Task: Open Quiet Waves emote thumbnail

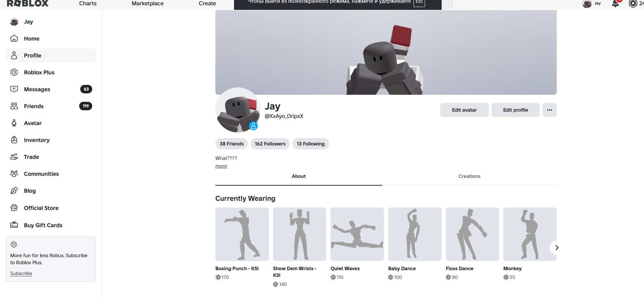Action: tap(357, 234)
